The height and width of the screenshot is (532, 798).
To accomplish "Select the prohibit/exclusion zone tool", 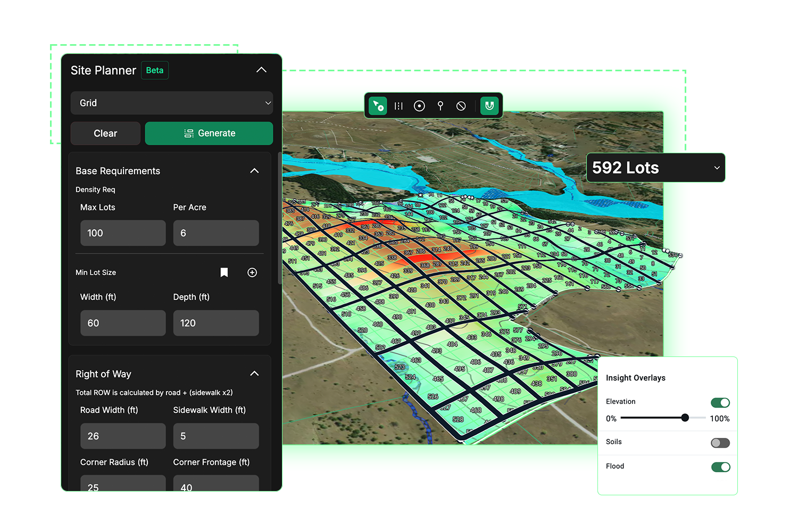I will pyautogui.click(x=461, y=106).
